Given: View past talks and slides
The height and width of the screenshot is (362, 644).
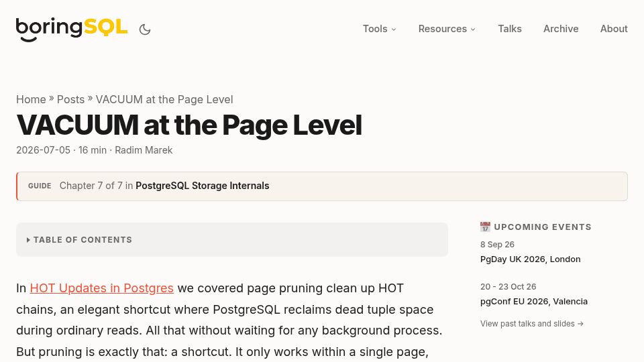Looking at the screenshot, I should coord(532,323).
